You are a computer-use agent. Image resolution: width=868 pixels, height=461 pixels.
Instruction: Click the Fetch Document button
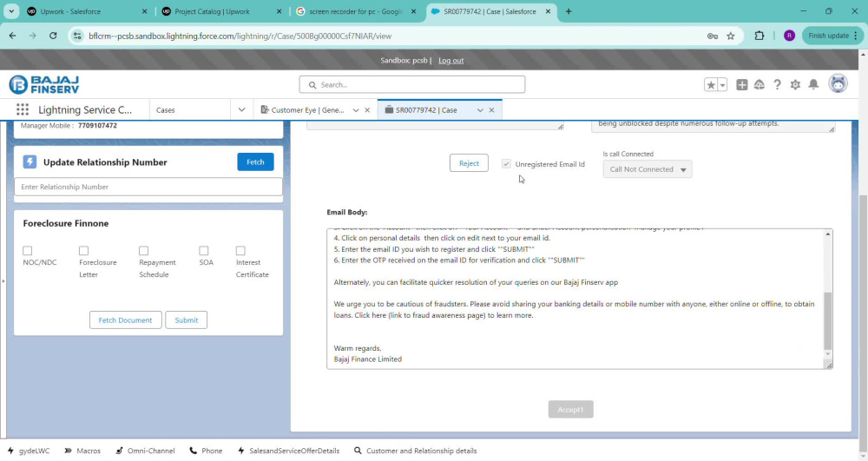[125, 319]
